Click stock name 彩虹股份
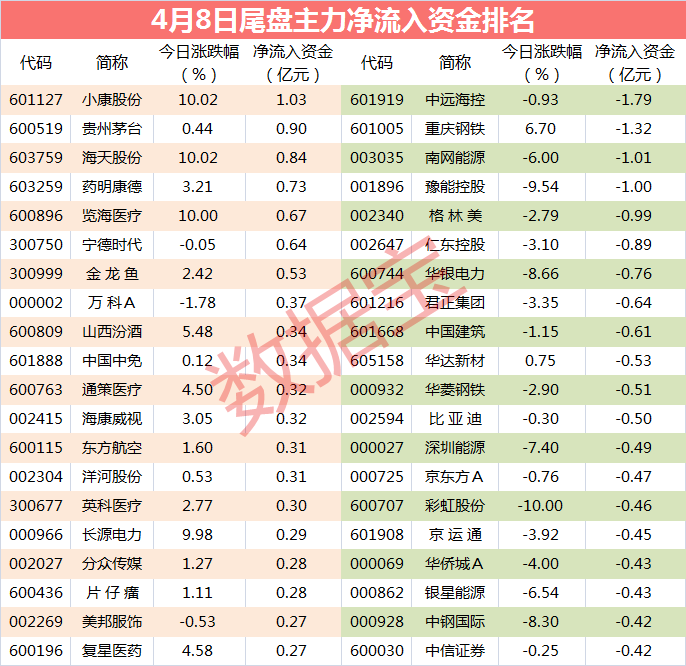 point(455,506)
